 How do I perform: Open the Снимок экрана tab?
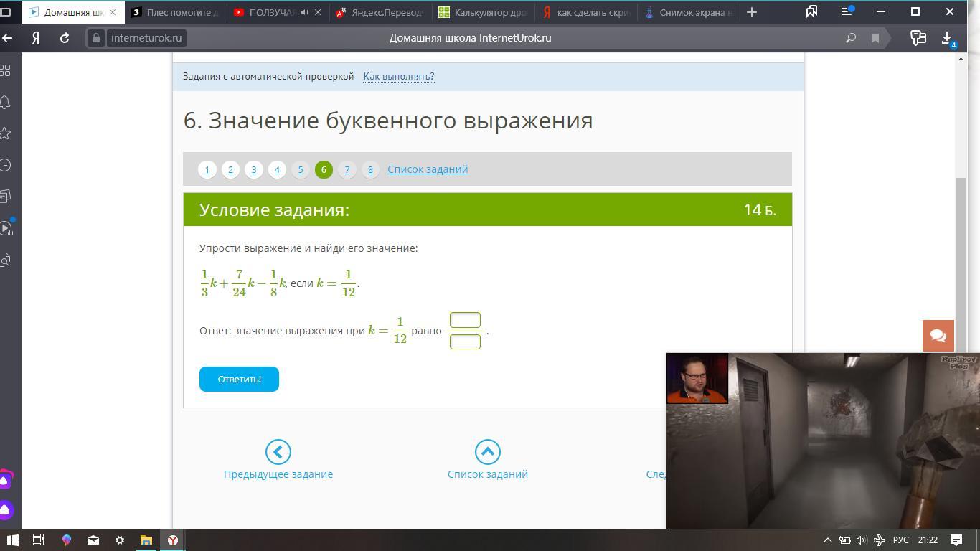click(x=688, y=12)
